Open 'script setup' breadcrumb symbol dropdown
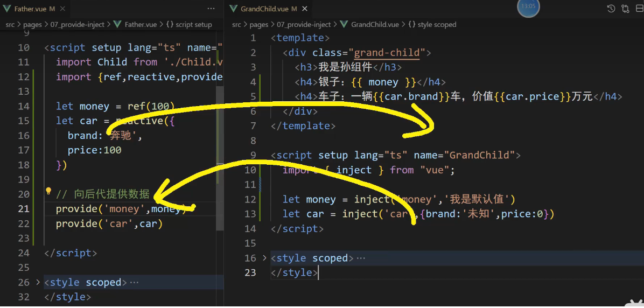 [193, 25]
